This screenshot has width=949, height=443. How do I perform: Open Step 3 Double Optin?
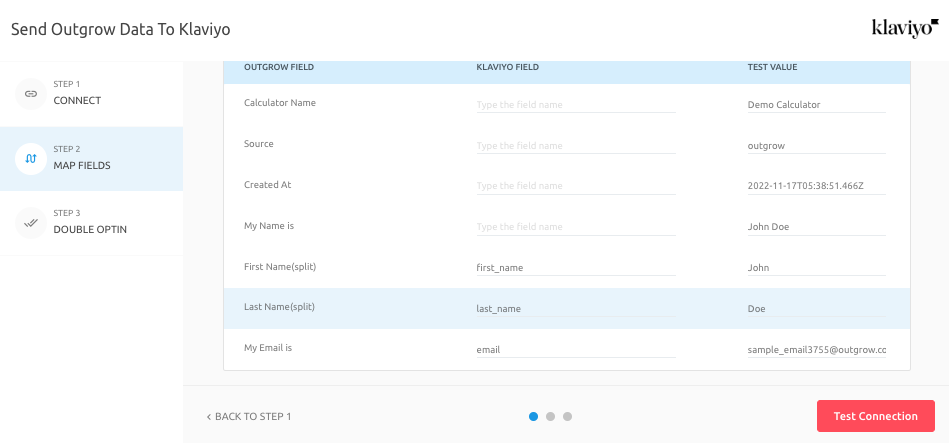(91, 223)
